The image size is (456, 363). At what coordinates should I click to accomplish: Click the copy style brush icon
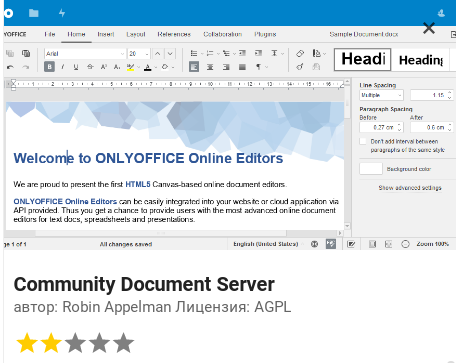click(x=300, y=67)
